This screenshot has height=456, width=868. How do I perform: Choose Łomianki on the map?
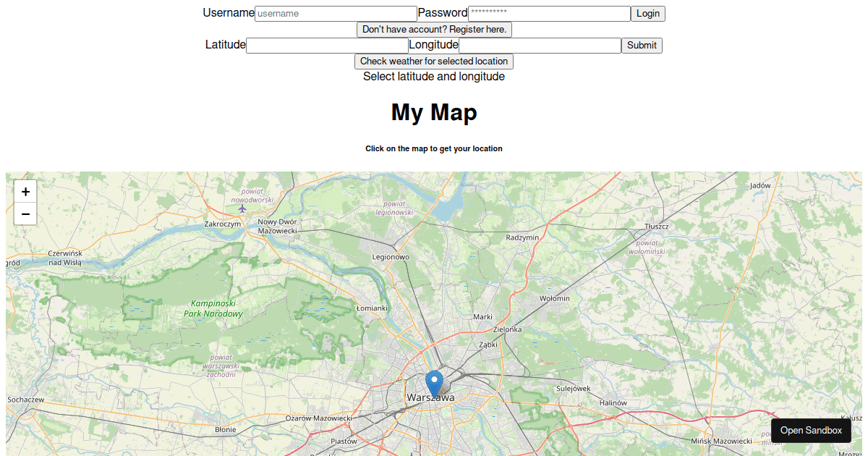372,308
